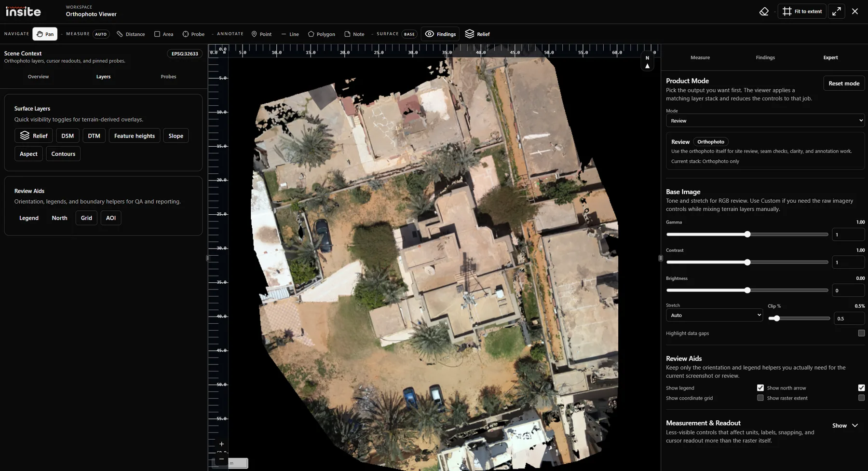The image size is (868, 471).
Task: Click the insite logo
Action: (23, 12)
